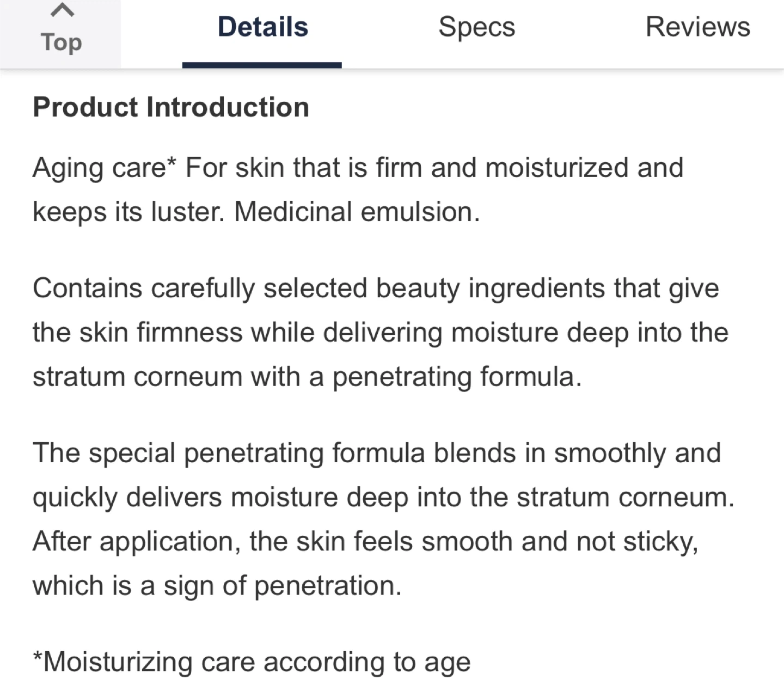
Task: Select the Product Introduction heading
Action: (x=171, y=107)
